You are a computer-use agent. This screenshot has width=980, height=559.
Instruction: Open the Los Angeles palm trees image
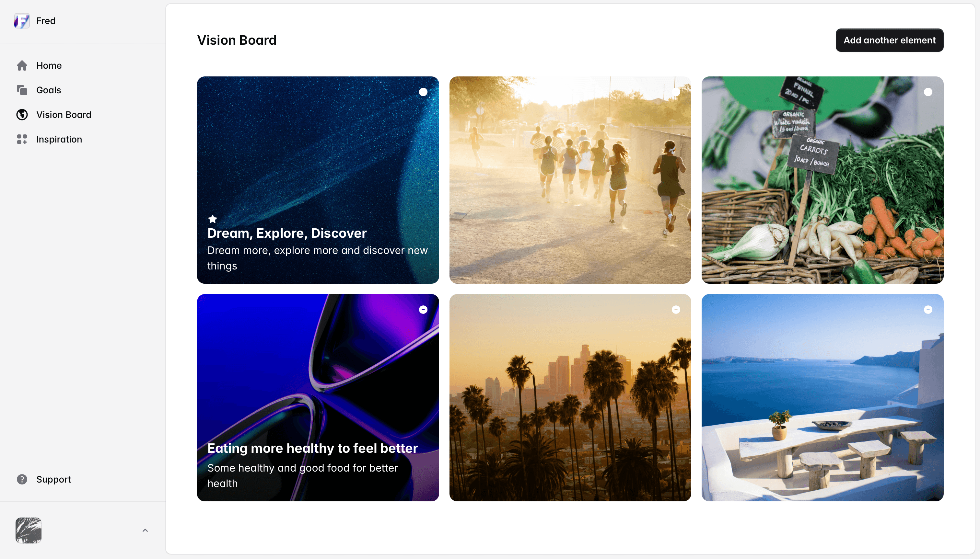[x=570, y=397]
